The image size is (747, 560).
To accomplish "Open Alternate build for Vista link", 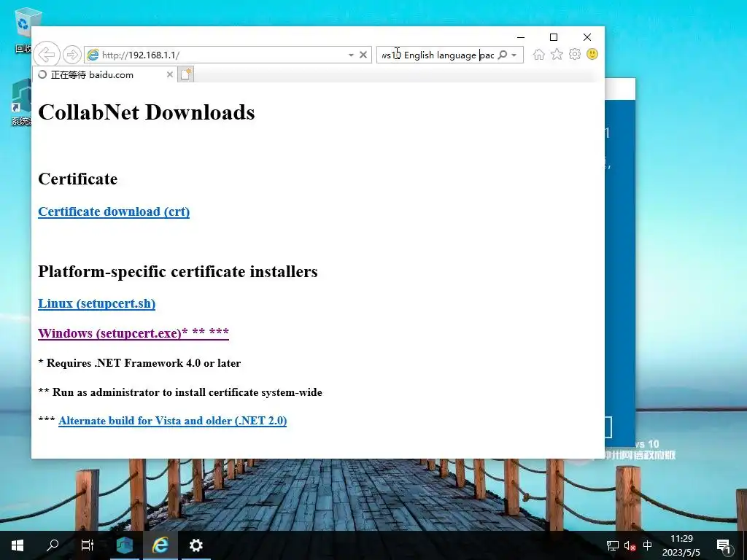I will point(172,421).
